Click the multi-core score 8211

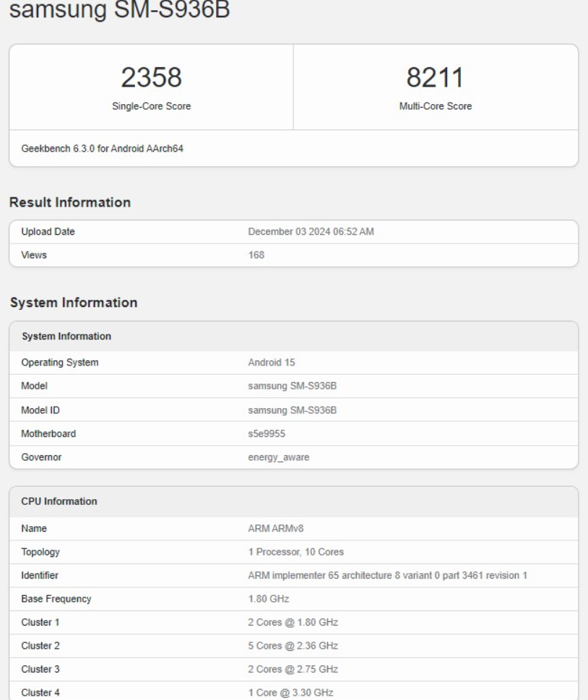(x=436, y=77)
